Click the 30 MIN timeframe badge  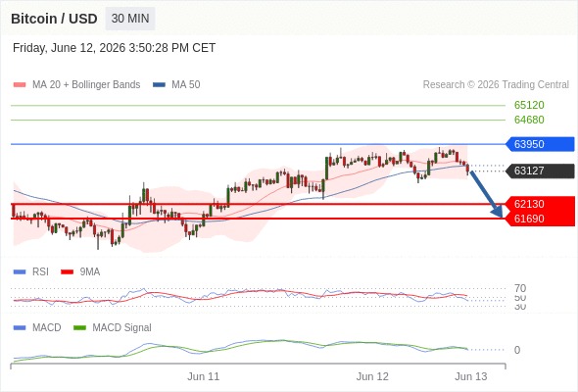click(130, 19)
